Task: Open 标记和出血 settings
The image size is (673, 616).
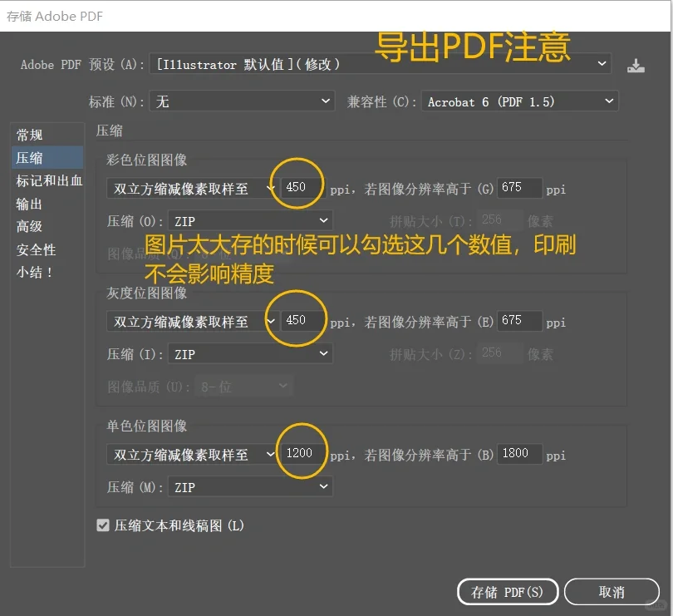Action: [x=46, y=180]
